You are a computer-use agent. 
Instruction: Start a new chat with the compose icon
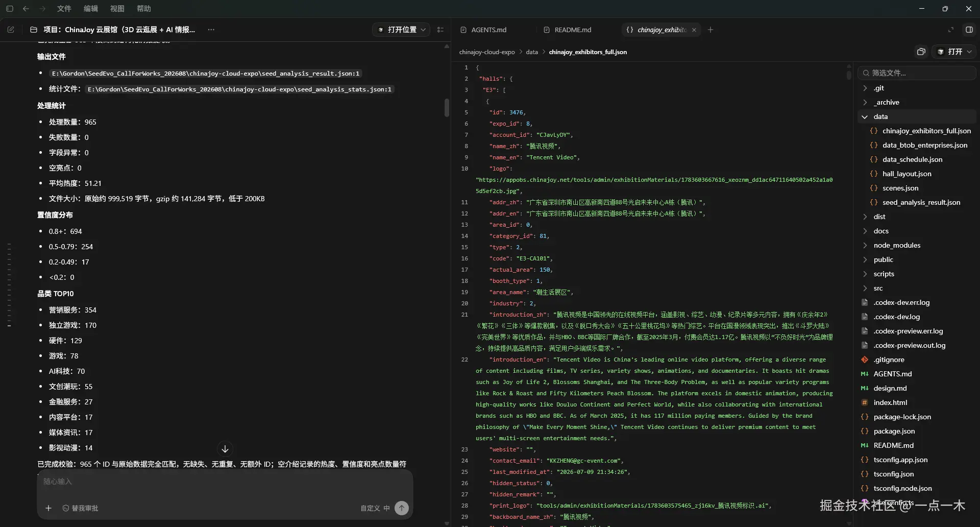(11, 30)
